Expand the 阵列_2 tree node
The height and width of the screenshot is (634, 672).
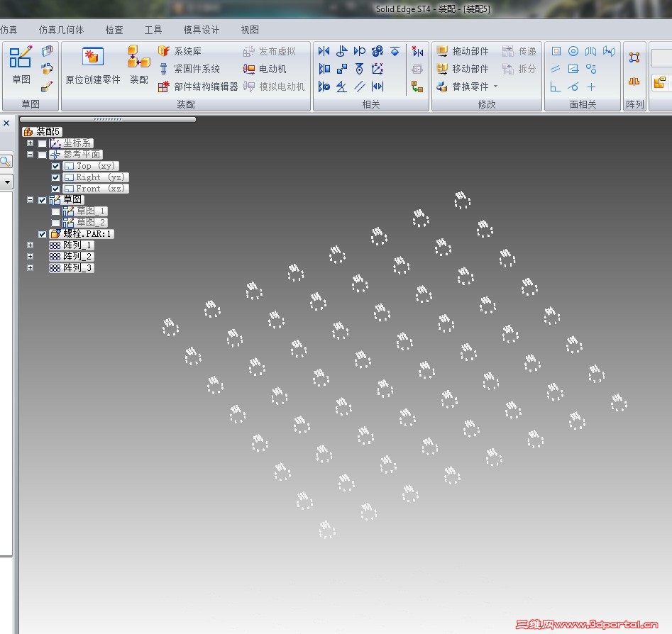(30, 256)
